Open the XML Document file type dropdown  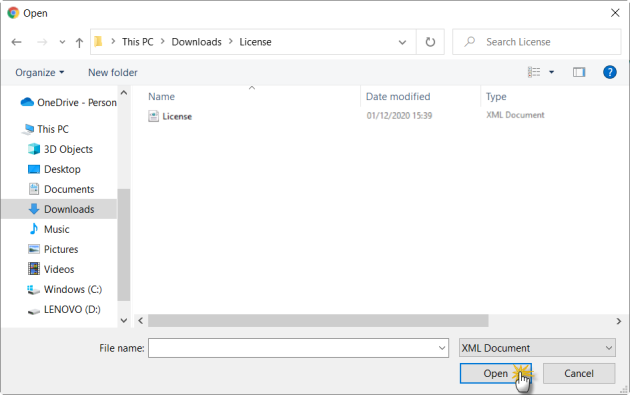[x=537, y=348]
